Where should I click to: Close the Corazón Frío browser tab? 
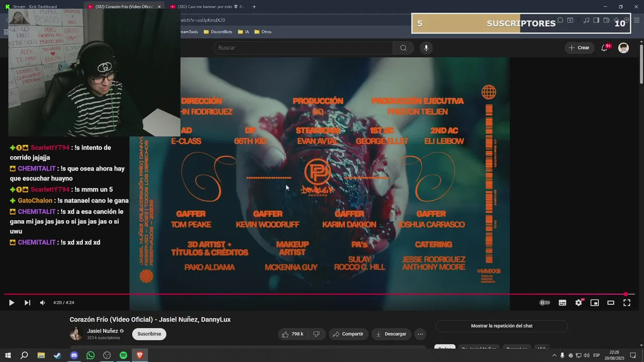[x=159, y=7]
